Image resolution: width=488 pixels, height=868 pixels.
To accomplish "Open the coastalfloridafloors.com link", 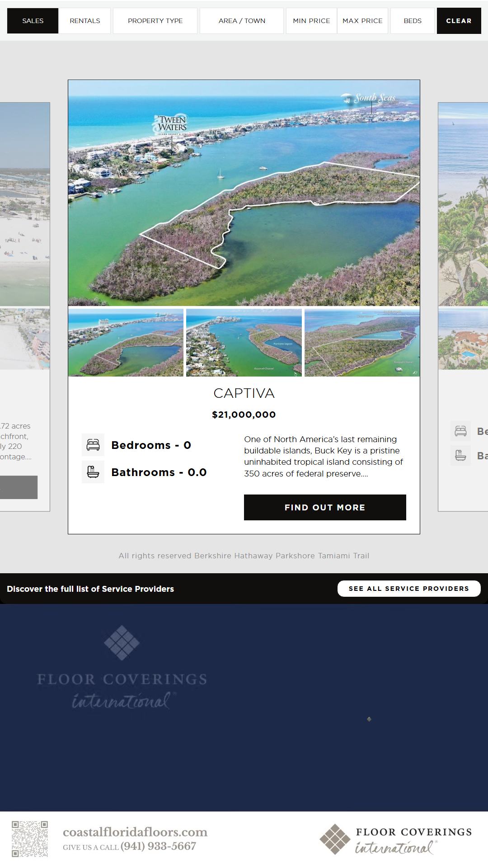I will pos(135,832).
